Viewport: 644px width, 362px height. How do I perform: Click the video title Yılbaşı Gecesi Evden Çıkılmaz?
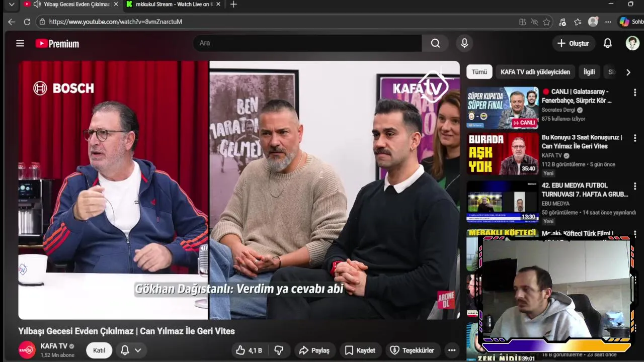(x=126, y=331)
